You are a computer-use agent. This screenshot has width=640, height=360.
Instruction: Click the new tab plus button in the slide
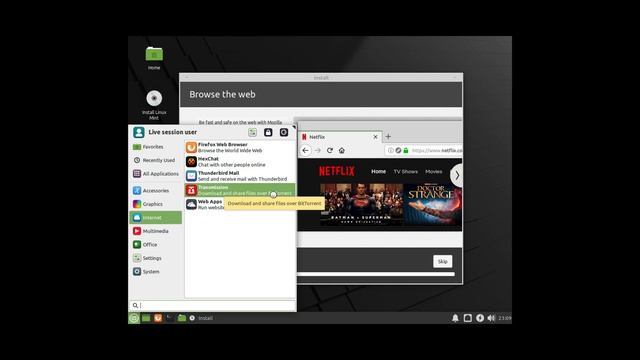(x=388, y=137)
